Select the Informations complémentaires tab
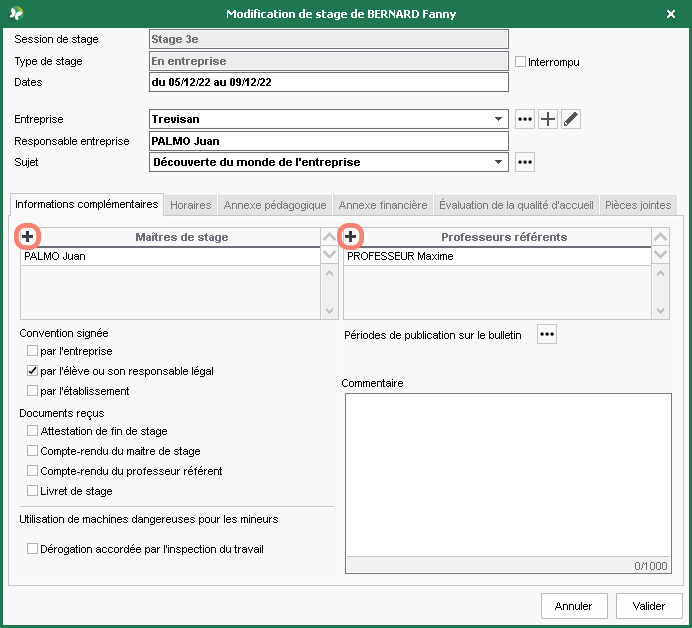The height and width of the screenshot is (628, 692). point(86,204)
